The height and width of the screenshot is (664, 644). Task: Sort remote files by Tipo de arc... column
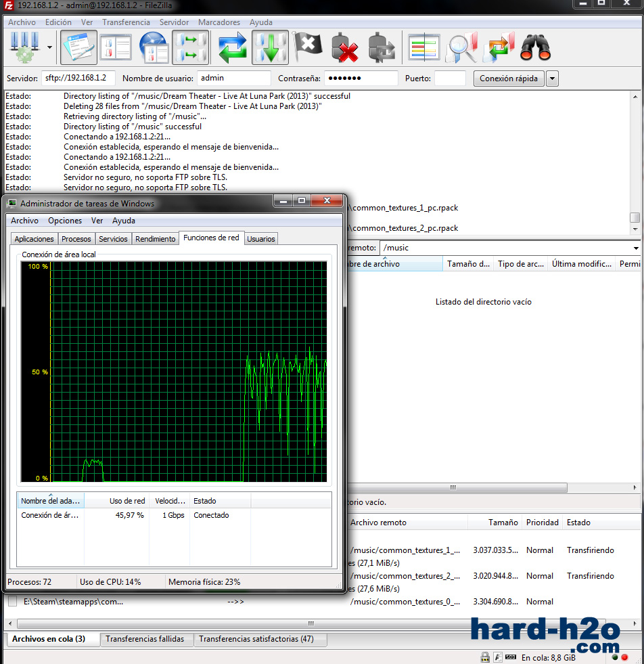click(520, 264)
